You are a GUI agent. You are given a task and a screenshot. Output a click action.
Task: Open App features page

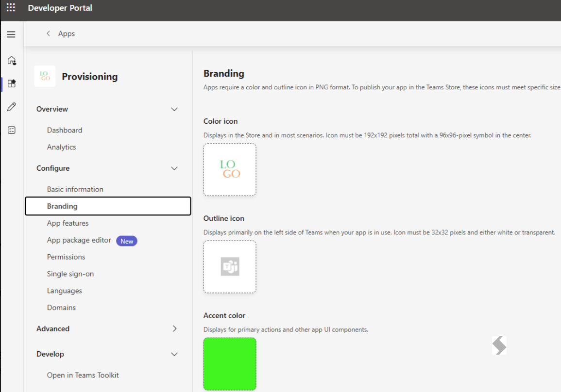(68, 223)
